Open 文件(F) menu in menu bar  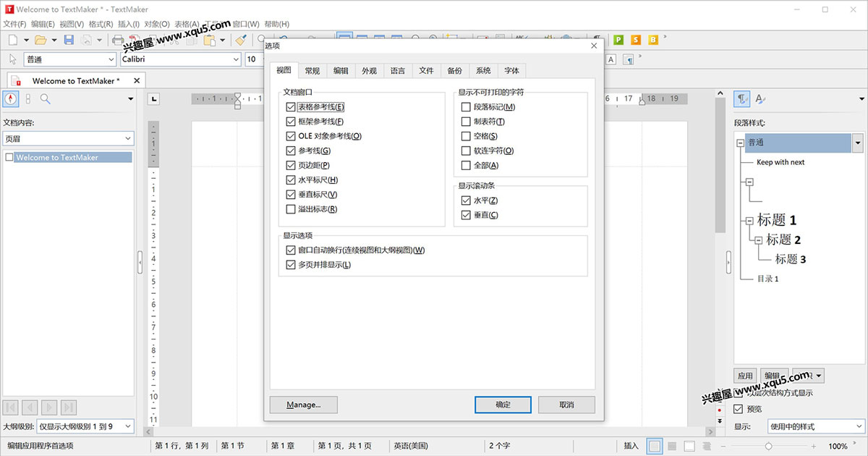point(14,24)
